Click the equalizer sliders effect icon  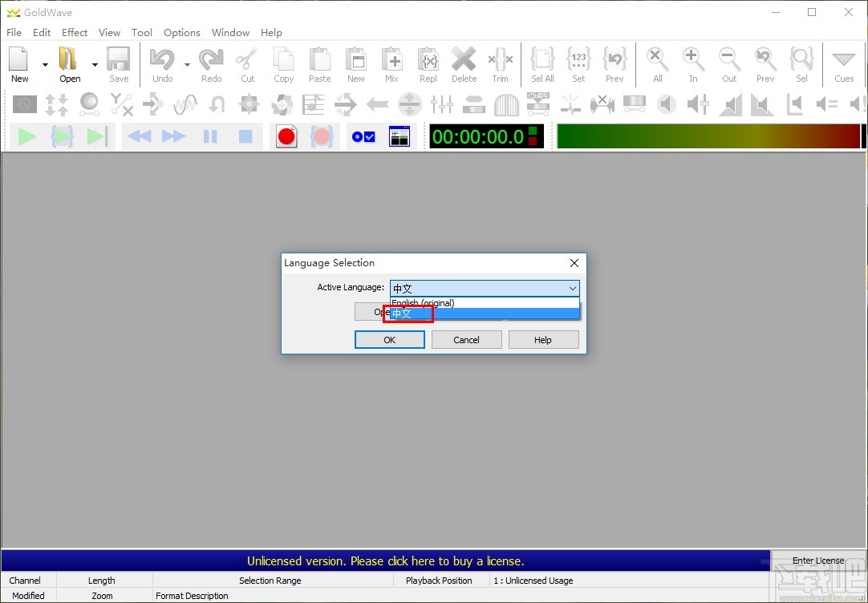442,104
